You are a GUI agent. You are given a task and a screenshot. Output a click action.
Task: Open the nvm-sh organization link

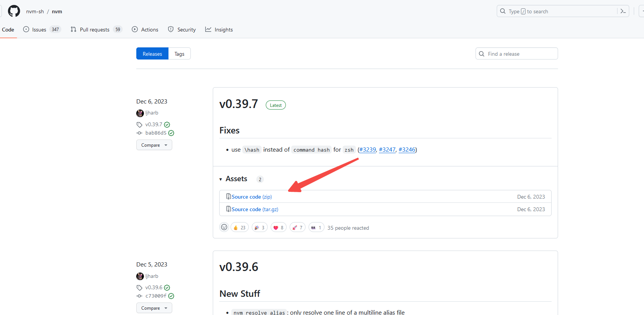(35, 11)
